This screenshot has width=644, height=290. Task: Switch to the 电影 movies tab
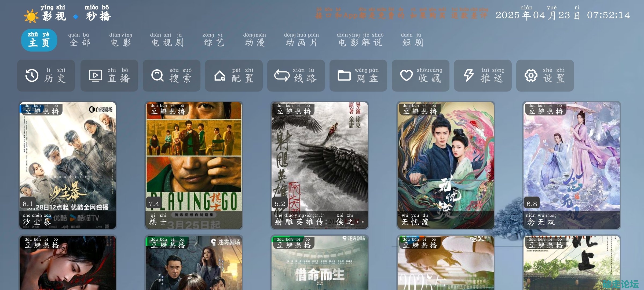[121, 40]
